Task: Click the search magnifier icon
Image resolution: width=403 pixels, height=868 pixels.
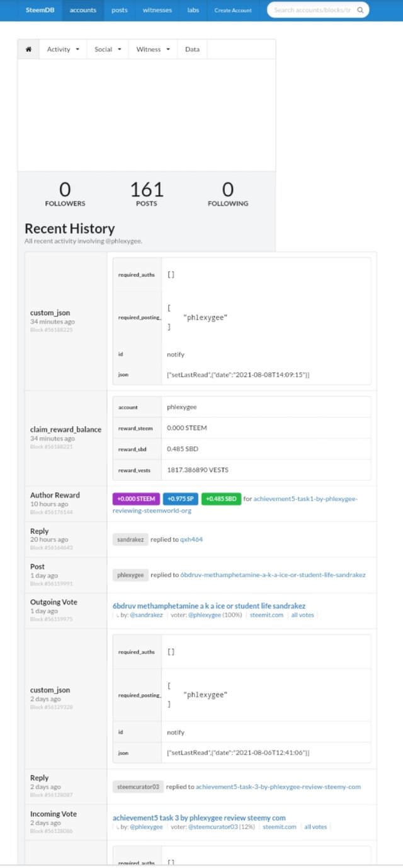Action: tap(360, 10)
